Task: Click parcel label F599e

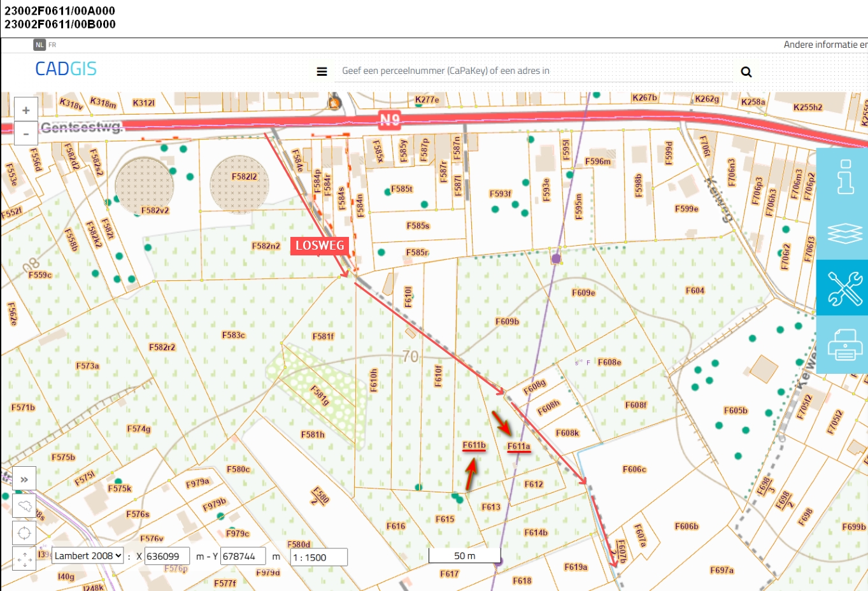Action: pos(687,209)
